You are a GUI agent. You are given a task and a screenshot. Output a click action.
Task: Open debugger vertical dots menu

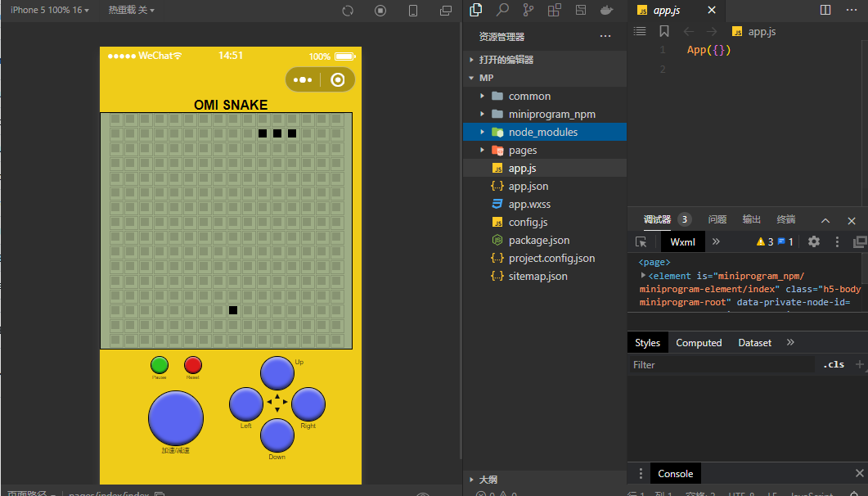coord(837,241)
